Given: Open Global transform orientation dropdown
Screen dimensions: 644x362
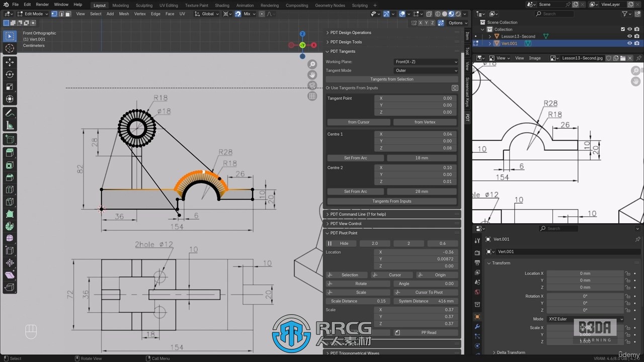Looking at the screenshot, I should click(x=207, y=14).
